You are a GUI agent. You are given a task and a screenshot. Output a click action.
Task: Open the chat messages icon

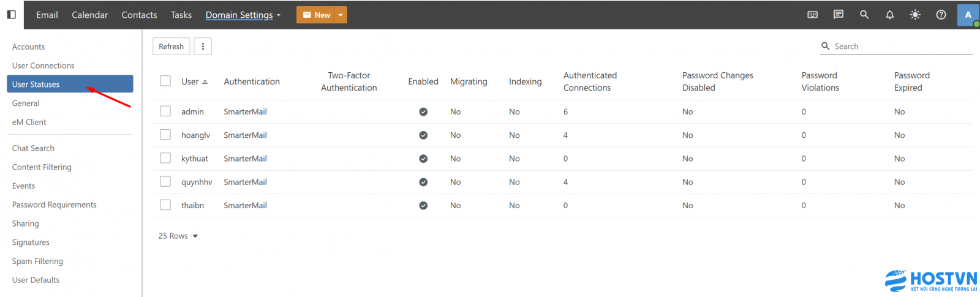tap(839, 15)
